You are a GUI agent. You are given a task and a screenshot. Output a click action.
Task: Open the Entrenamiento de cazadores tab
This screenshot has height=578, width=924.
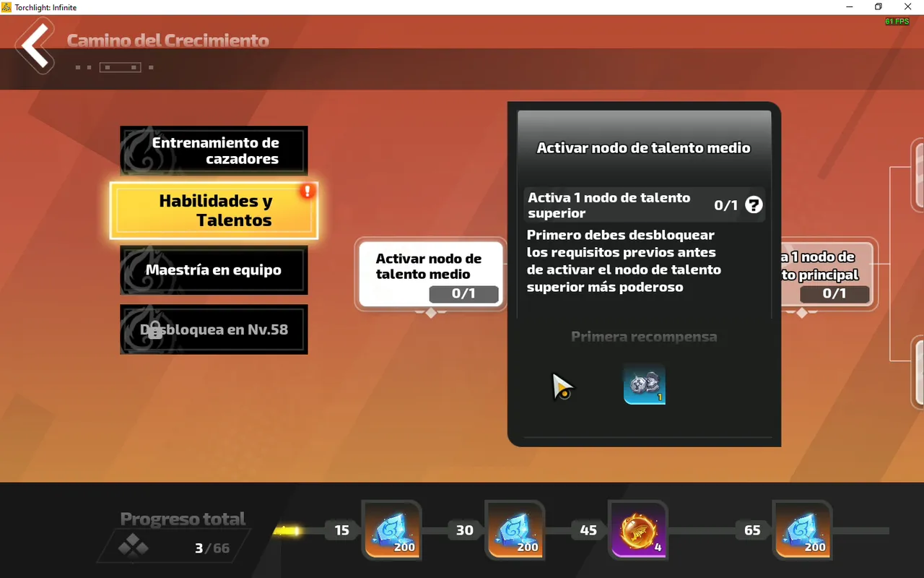coord(214,151)
